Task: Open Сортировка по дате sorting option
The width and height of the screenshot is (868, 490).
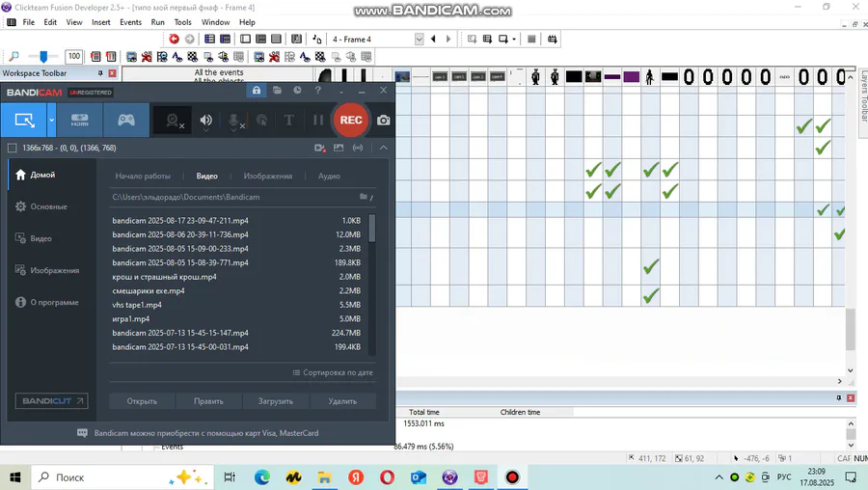Action: [333, 372]
